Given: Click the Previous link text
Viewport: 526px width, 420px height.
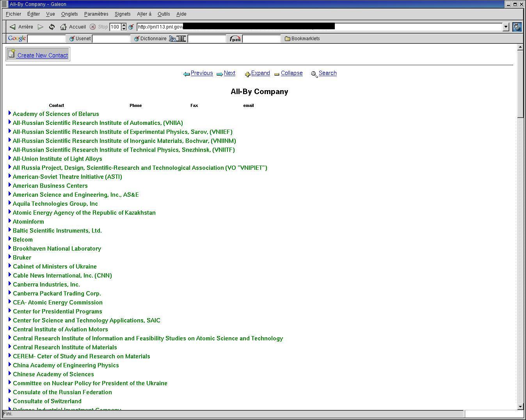Looking at the screenshot, I should [x=202, y=73].
